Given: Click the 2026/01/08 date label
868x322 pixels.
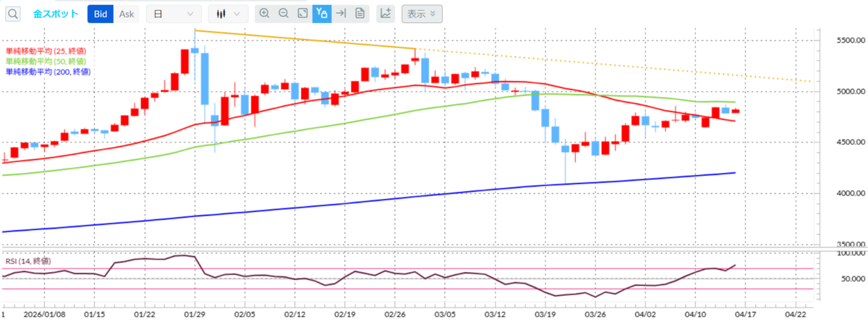Looking at the screenshot, I should coord(44,315).
